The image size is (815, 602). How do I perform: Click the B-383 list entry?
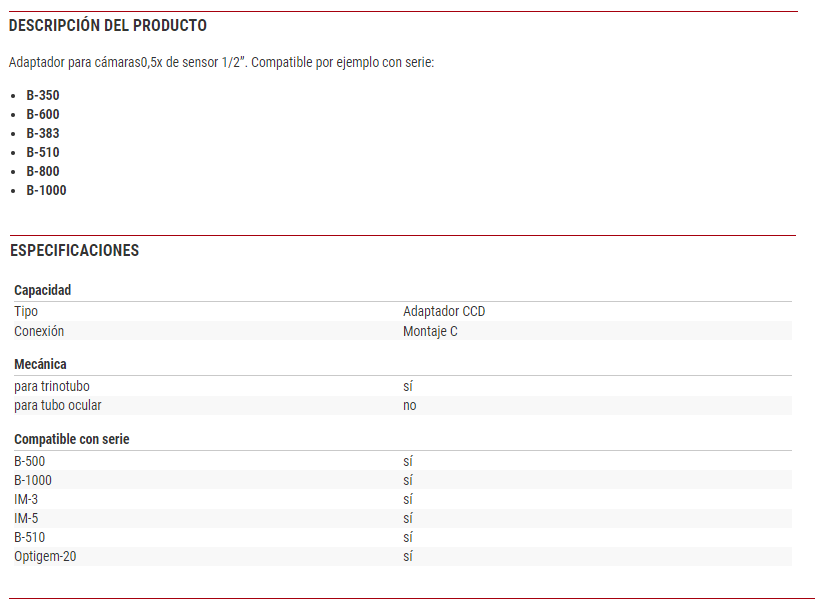click(x=43, y=133)
